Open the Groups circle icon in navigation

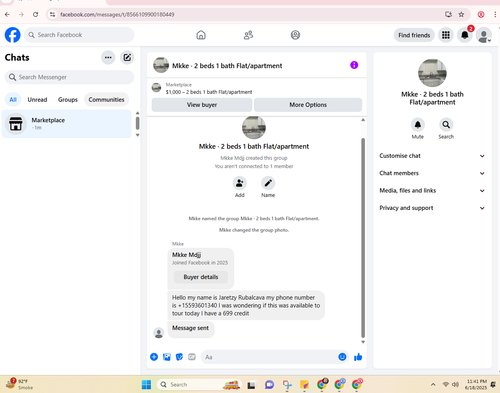click(295, 35)
